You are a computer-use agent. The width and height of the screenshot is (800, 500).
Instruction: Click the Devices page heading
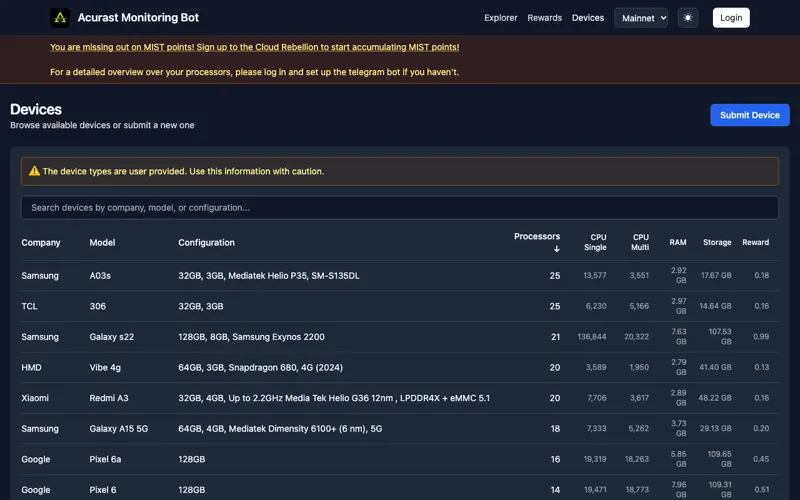36,109
